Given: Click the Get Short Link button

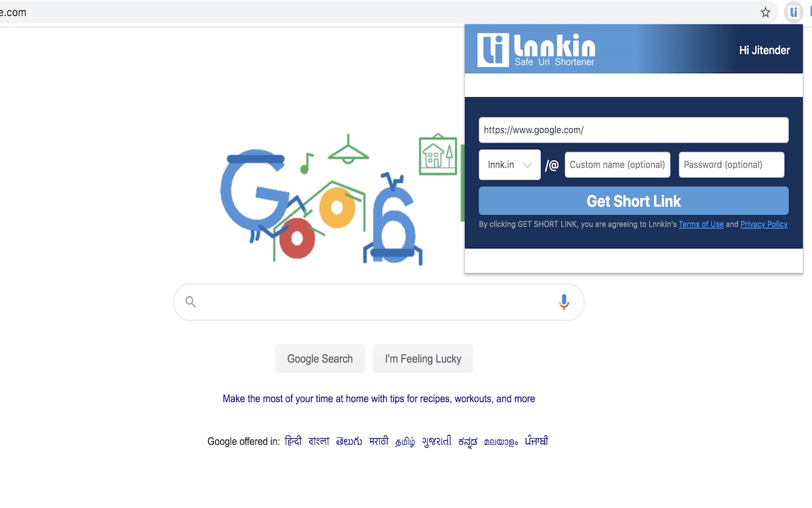Looking at the screenshot, I should pos(634,201).
